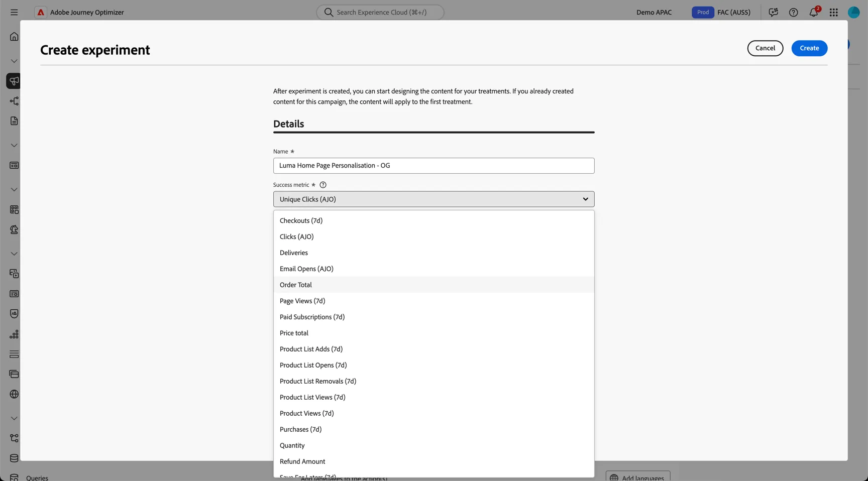Click the Search Experience Cloud field
This screenshot has height=481, width=868.
click(380, 12)
